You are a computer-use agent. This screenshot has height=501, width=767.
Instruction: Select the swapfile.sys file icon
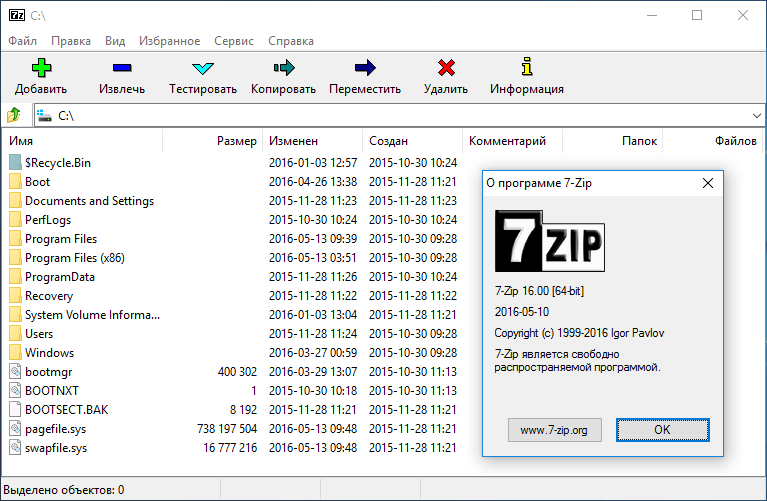tap(15, 448)
